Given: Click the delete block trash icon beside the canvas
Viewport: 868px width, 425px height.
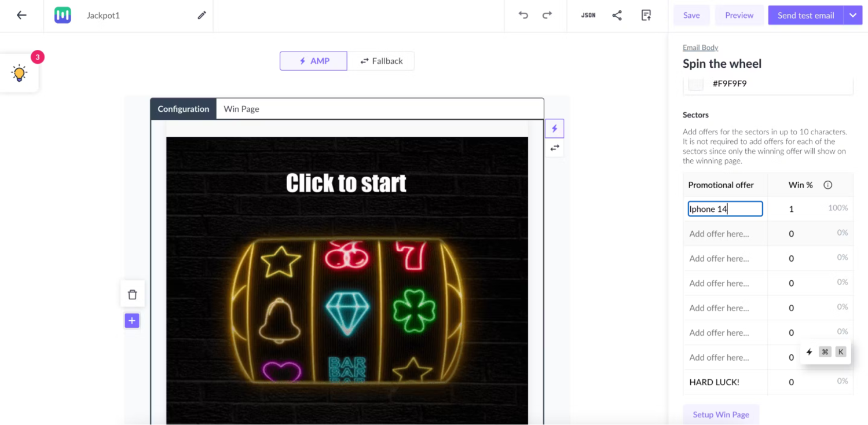Looking at the screenshot, I should click(132, 294).
